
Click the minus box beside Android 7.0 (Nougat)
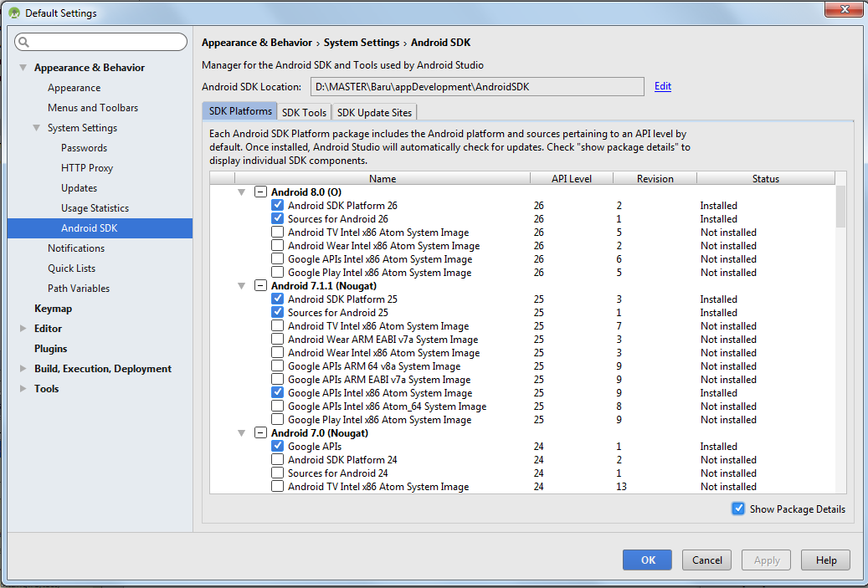[x=260, y=433]
